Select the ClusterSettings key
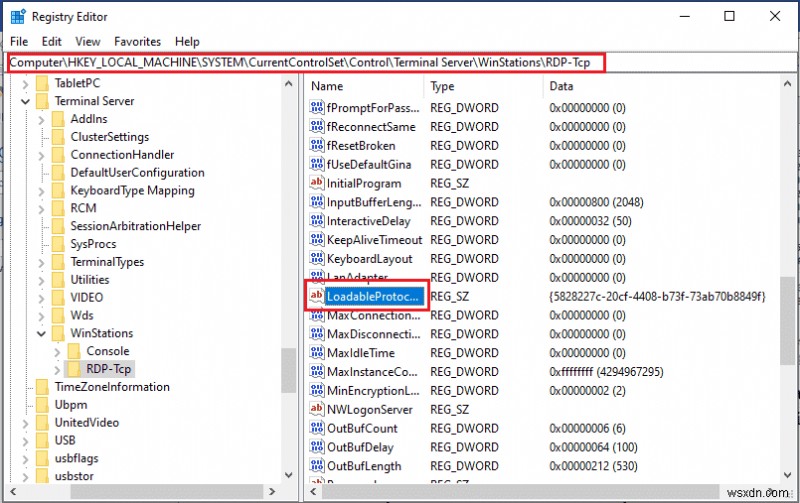This screenshot has width=800, height=503. tap(110, 137)
